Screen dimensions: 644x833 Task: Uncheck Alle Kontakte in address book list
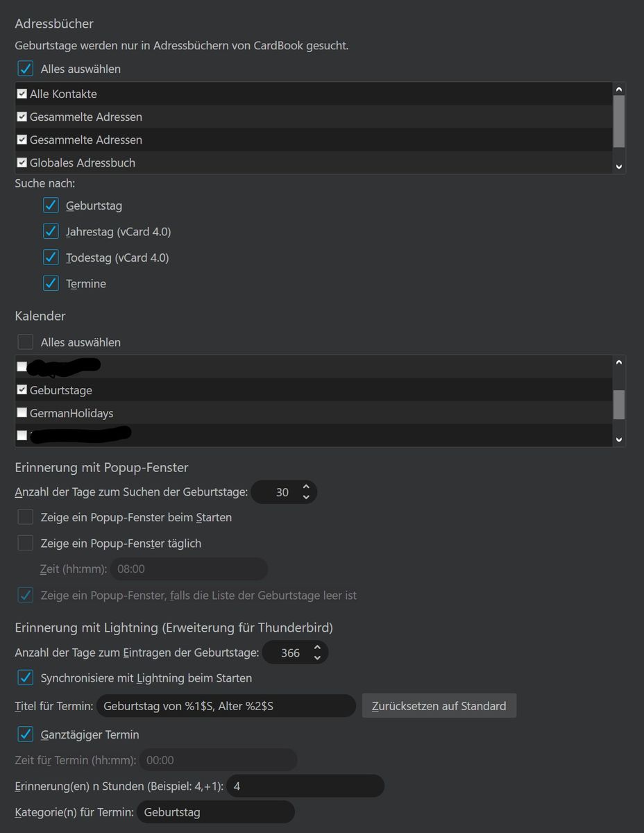22,94
